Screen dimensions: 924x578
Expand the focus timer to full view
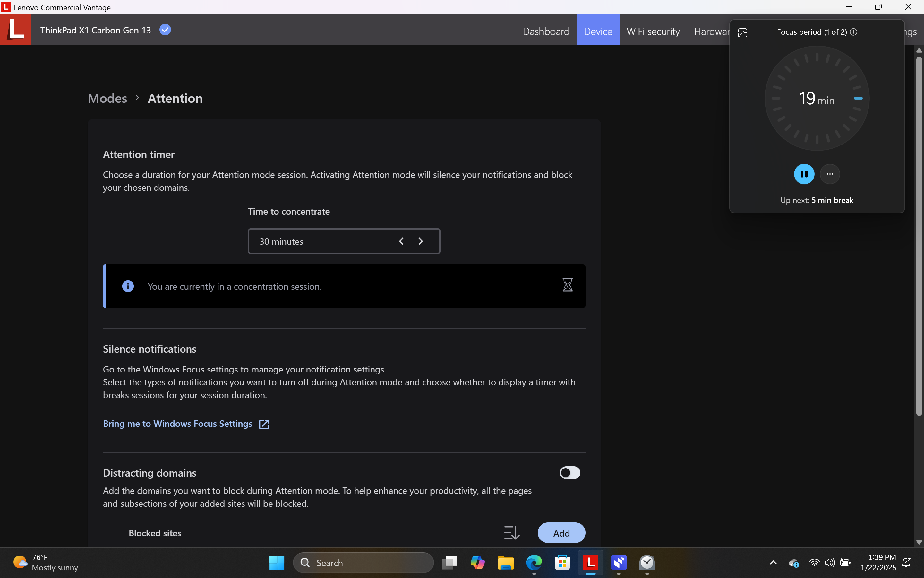743,33
